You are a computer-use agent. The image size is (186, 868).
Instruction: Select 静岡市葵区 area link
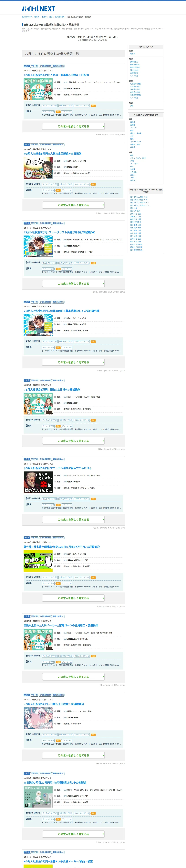134,62
